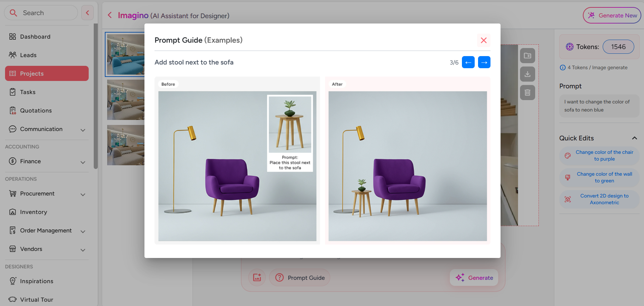Click the info icon near 4 Tokens per image

click(x=563, y=68)
